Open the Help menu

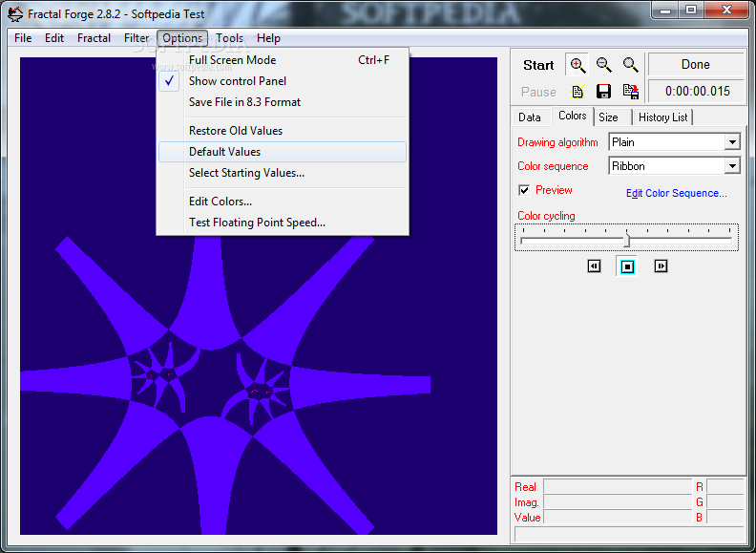point(268,38)
